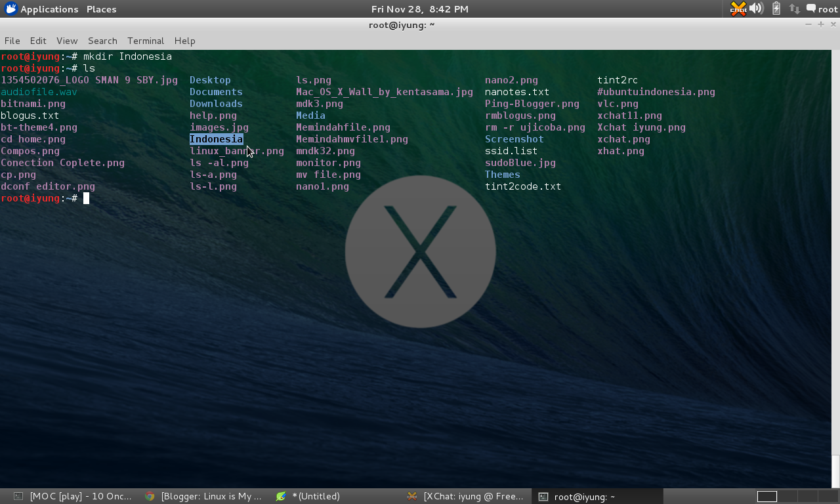Check battery status via the tray battery icon

tap(775, 9)
